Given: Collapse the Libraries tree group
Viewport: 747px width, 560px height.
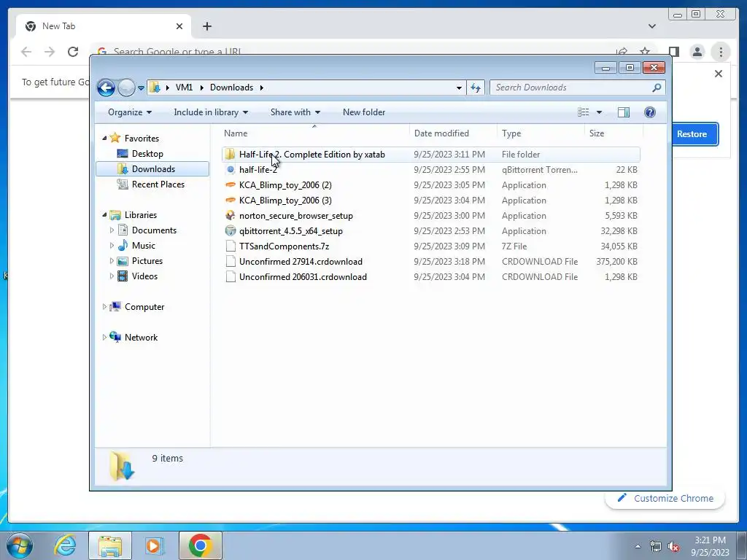Looking at the screenshot, I should click(x=104, y=215).
